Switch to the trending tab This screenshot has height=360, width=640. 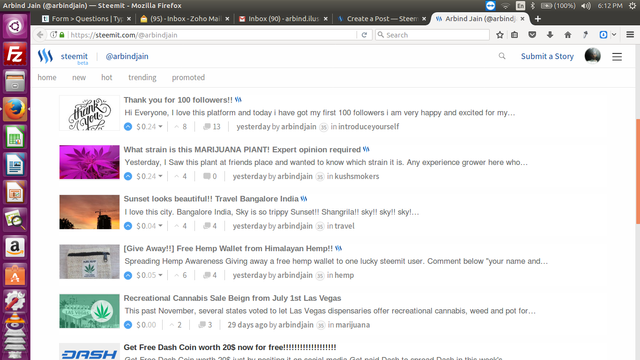142,77
